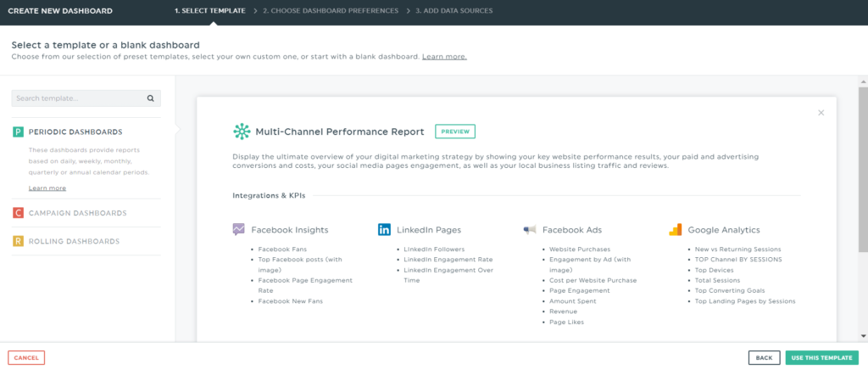Click Page Likes KPI item
The height and width of the screenshot is (370, 868).
coord(566,322)
